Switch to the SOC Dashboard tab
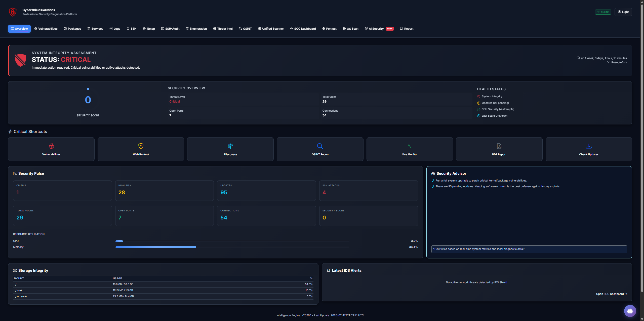 tap(303, 29)
